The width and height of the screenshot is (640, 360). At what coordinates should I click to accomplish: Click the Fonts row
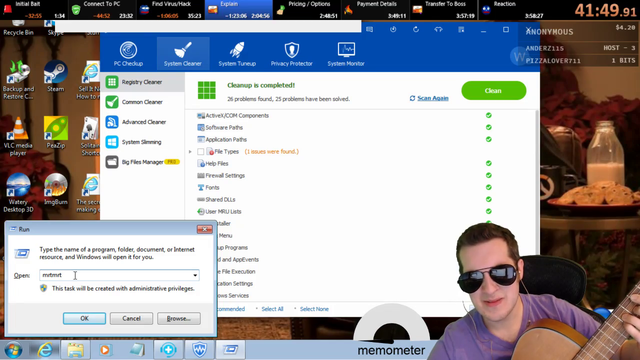pos(361,188)
